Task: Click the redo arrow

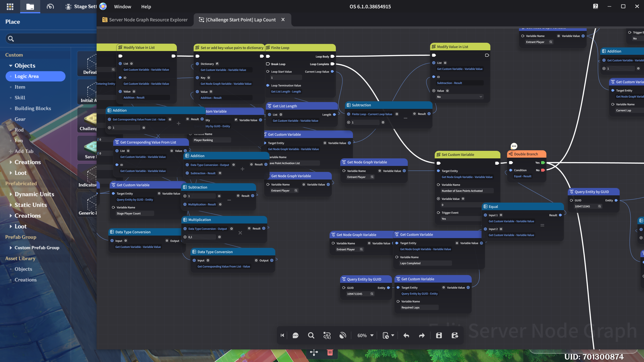Action: (x=422, y=335)
